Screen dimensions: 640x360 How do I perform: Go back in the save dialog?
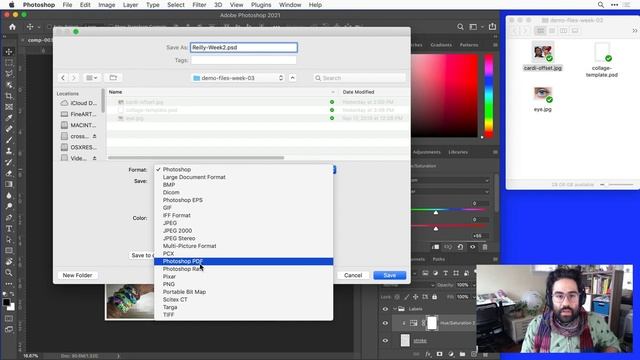coord(62,78)
